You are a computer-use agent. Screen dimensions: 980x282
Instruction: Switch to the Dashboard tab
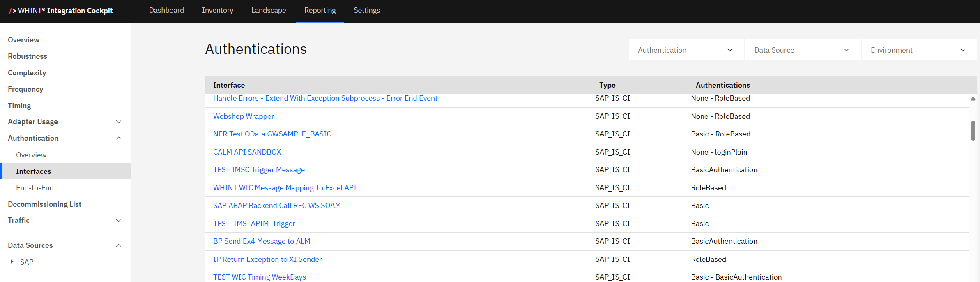(166, 11)
